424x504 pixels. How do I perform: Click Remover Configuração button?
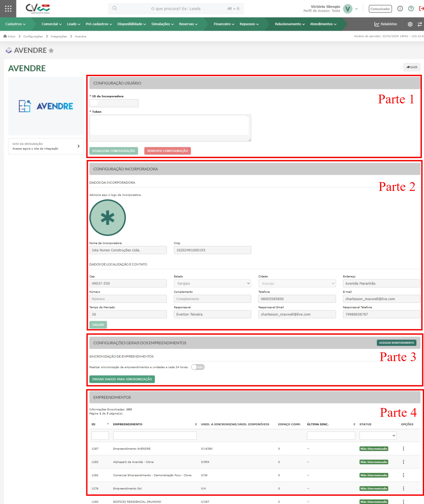click(167, 151)
